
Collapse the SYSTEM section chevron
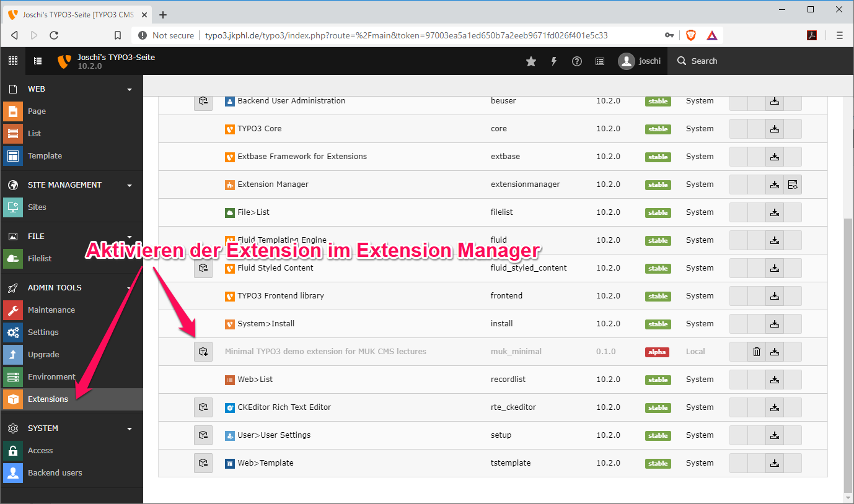pyautogui.click(x=130, y=428)
